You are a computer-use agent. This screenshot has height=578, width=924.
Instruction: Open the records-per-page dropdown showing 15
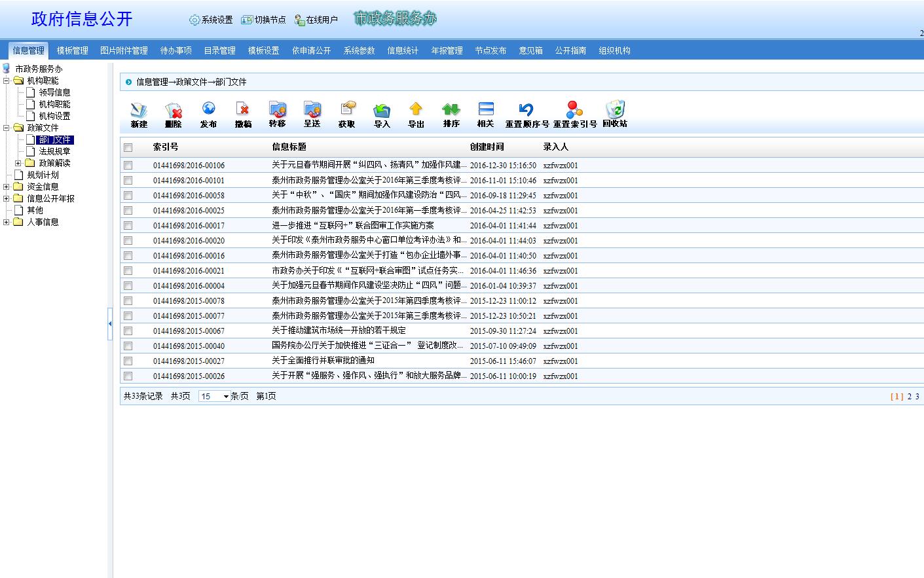pos(214,397)
